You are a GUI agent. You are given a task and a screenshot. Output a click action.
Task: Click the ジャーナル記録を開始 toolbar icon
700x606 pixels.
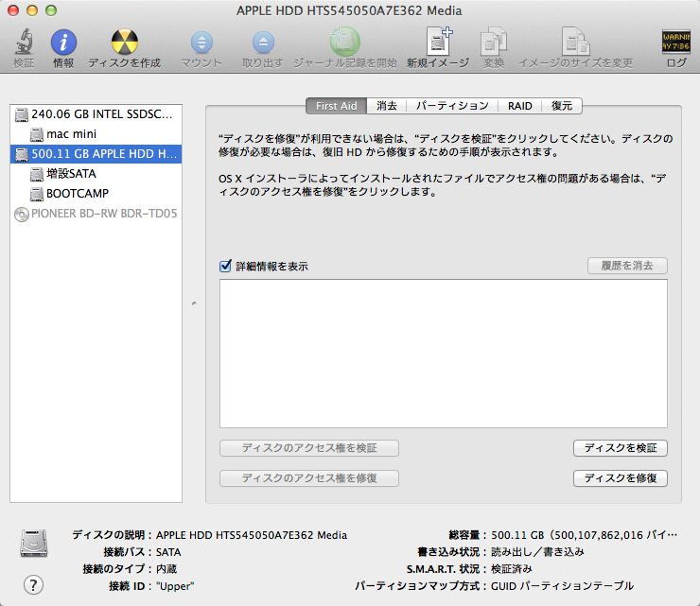pyautogui.click(x=344, y=42)
